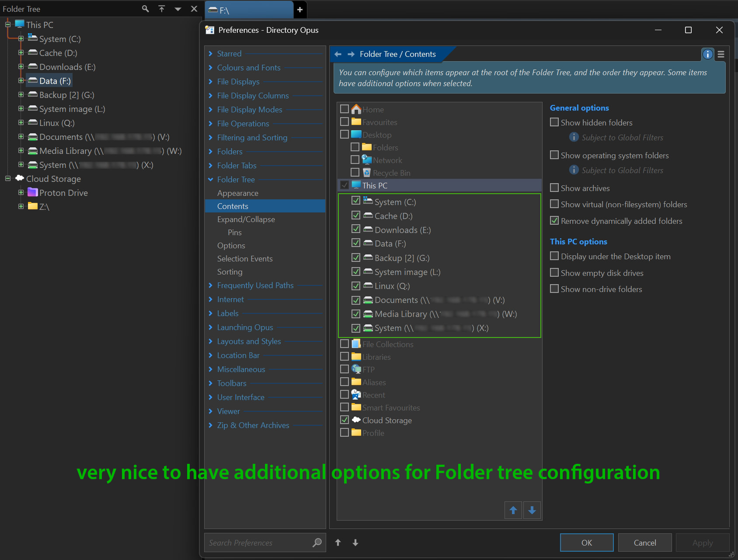Open the hamburger menu in Preferences header
This screenshot has width=738, height=560.
[721, 54]
